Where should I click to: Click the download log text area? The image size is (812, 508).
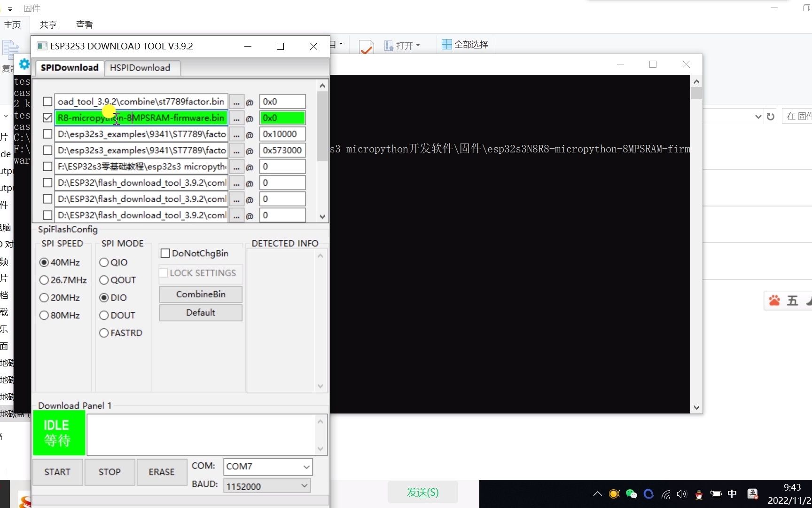click(202, 435)
